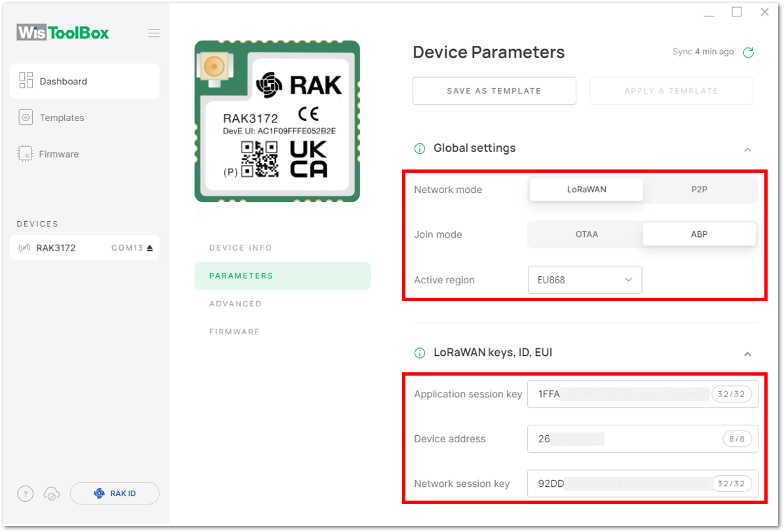
Task: Open the Active region EU868 dropdown
Action: click(x=585, y=279)
